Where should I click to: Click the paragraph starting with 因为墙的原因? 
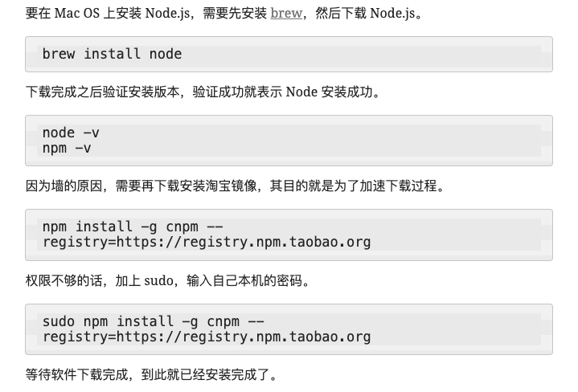tap(236, 186)
